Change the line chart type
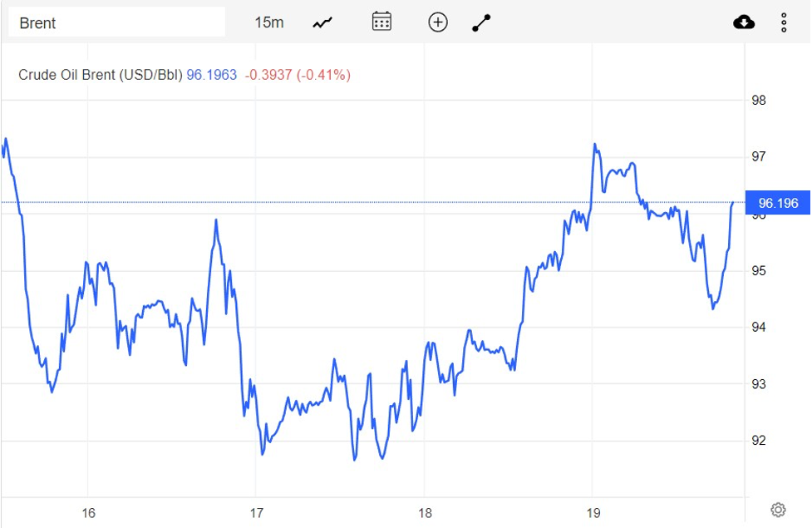 322,22
